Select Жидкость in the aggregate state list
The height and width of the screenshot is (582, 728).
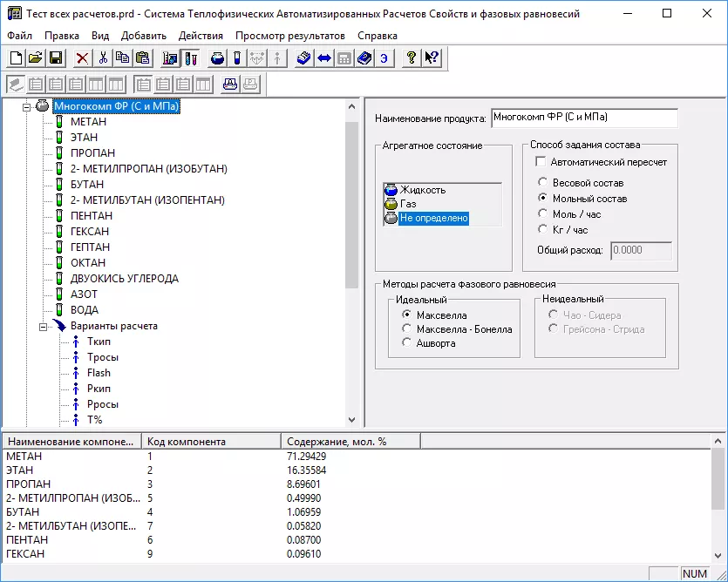click(x=422, y=190)
